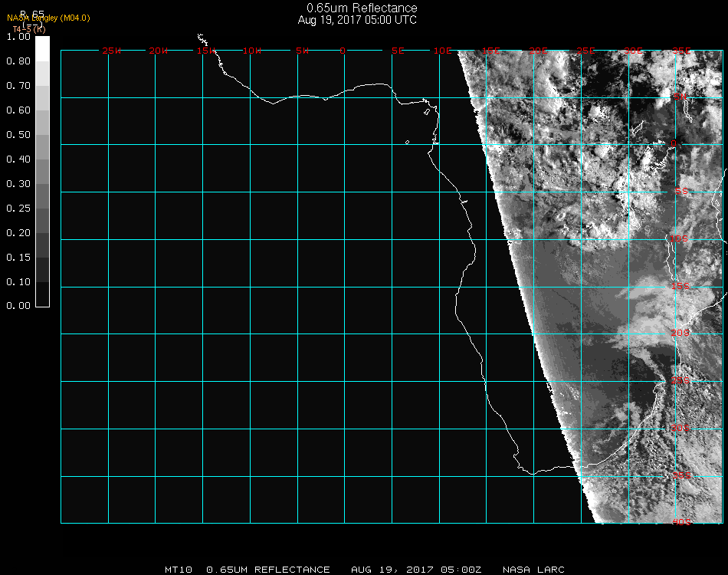Click the "NASA LARC" footer text

tap(533, 570)
